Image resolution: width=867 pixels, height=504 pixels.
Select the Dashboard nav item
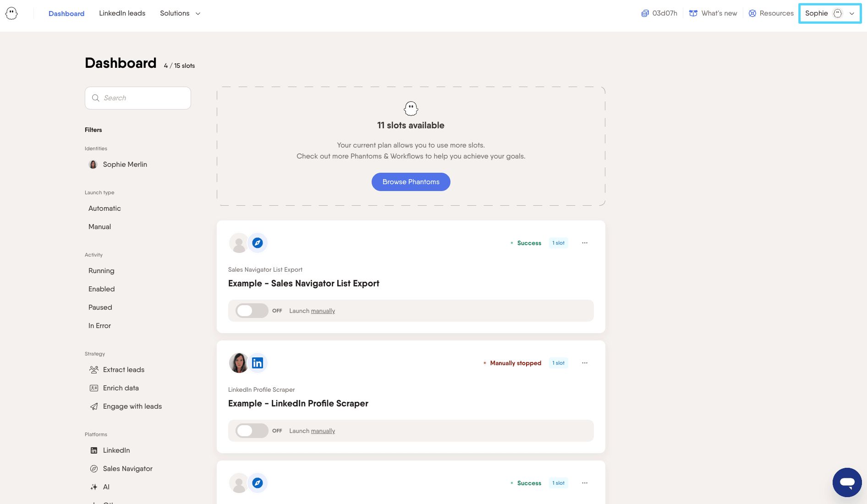pyautogui.click(x=66, y=13)
